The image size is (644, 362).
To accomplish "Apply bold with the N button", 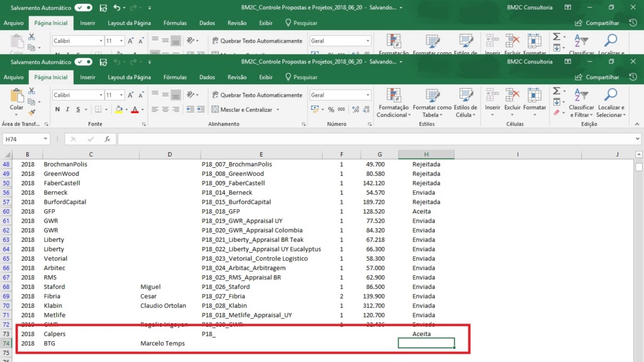I will coord(57,109).
